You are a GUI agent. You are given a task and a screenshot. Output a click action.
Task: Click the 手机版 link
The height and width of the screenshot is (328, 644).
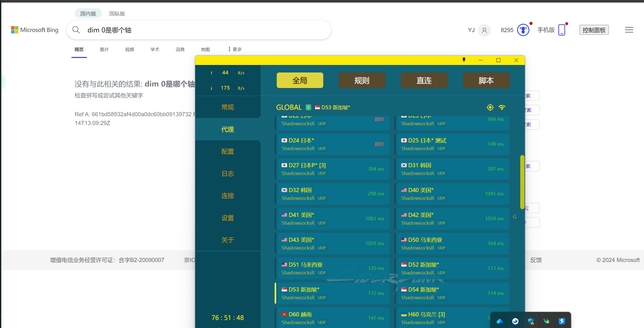pyautogui.click(x=546, y=30)
